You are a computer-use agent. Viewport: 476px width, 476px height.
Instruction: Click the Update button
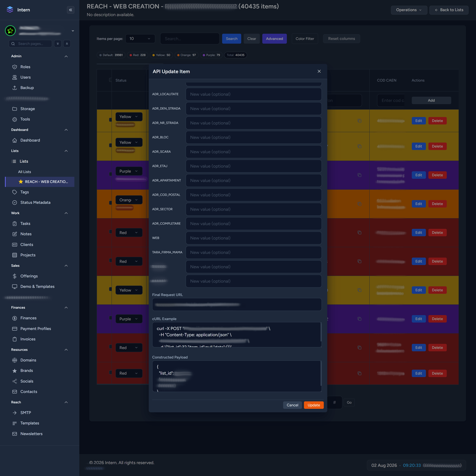[x=314, y=405]
